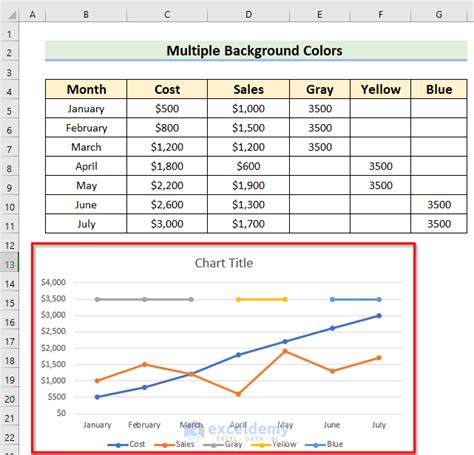Click sales cell '$1,900'
This screenshot has width=474, height=455.
tap(248, 185)
